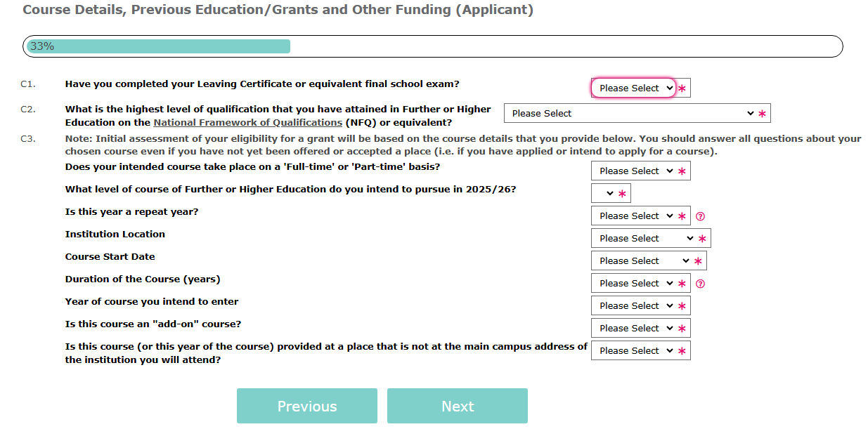The height and width of the screenshot is (429, 868).
Task: Open the add-on course dropdown
Action: point(633,328)
